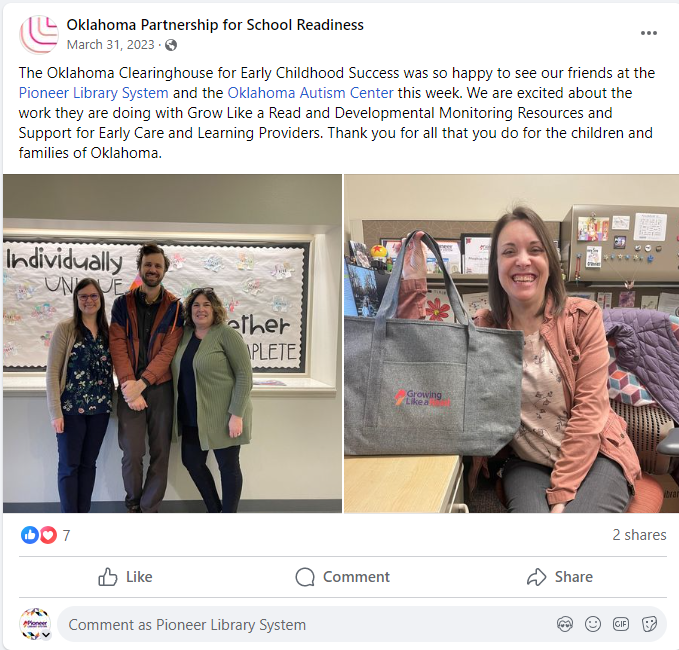This screenshot has height=650, width=679.
Task: Open the March 31, 2023 timestamp
Action: (110, 45)
